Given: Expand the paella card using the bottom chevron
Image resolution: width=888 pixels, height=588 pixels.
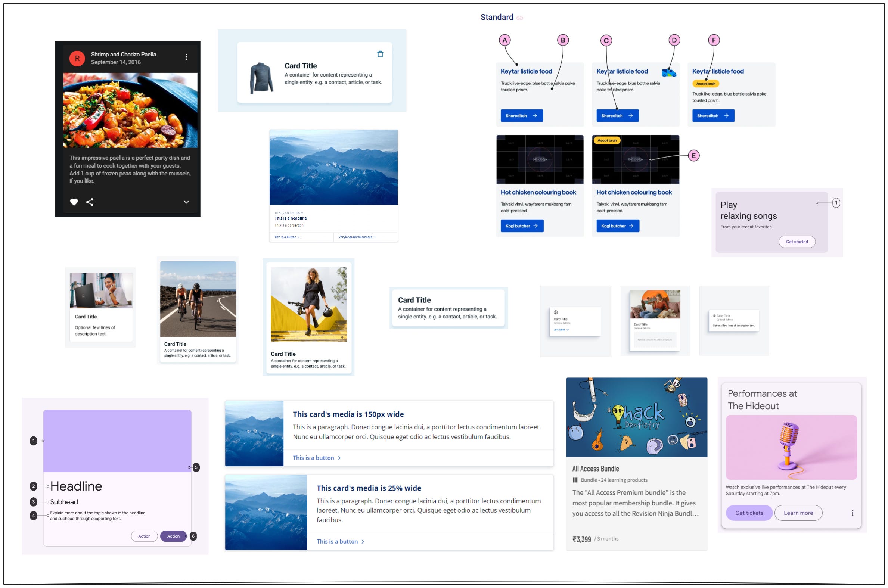Looking at the screenshot, I should point(185,202).
